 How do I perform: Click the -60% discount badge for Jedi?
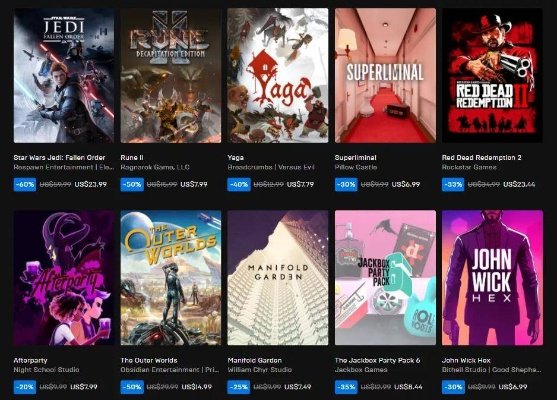(25, 184)
